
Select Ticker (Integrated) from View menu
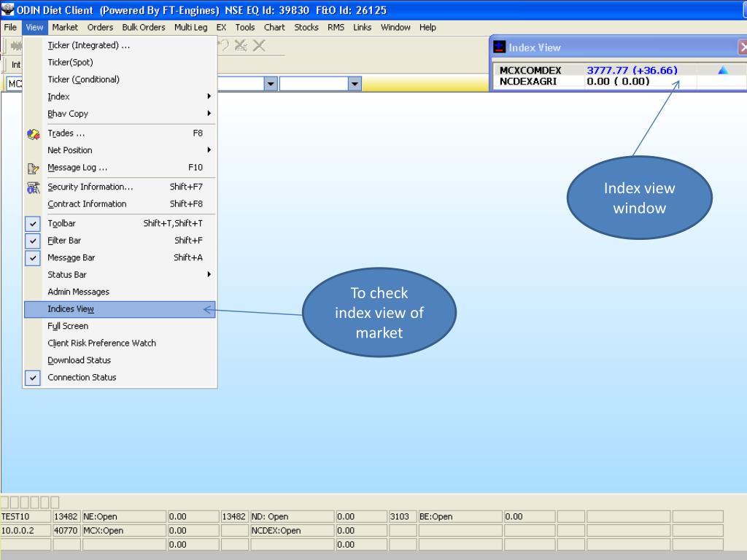pyautogui.click(x=120, y=45)
